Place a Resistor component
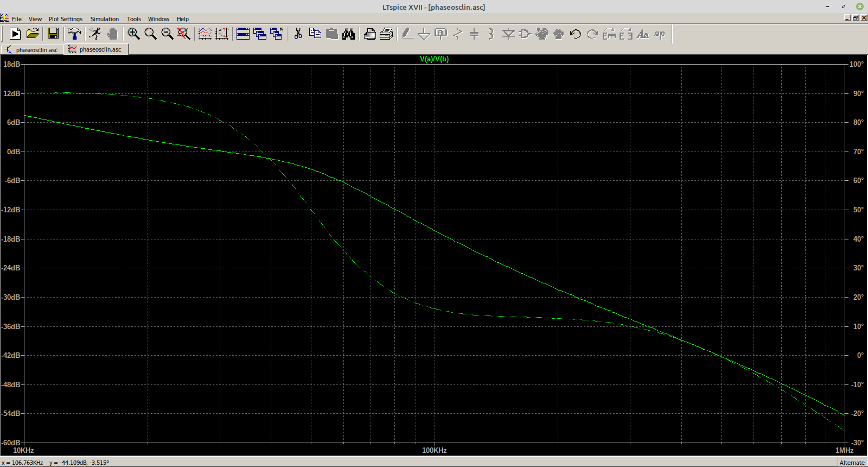This screenshot has height=467, width=868. 458,34
